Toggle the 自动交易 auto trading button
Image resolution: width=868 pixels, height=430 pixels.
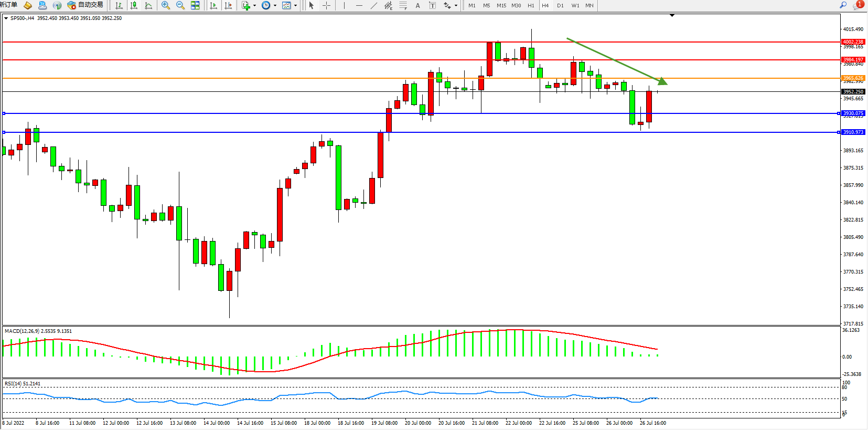pyautogui.click(x=85, y=5)
